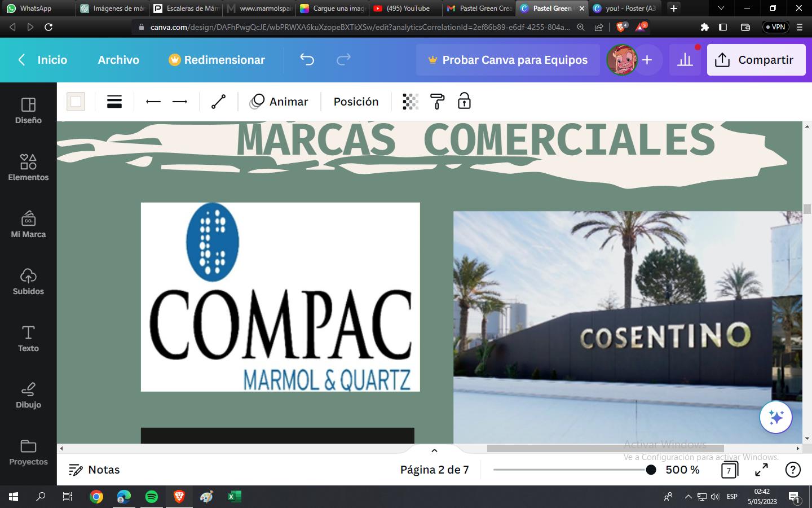
Task: Switch to the (495) YouTube tab
Action: pyautogui.click(x=406, y=8)
